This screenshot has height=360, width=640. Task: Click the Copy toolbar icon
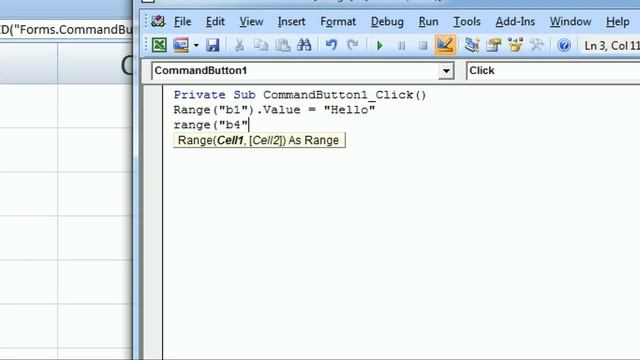click(260, 45)
